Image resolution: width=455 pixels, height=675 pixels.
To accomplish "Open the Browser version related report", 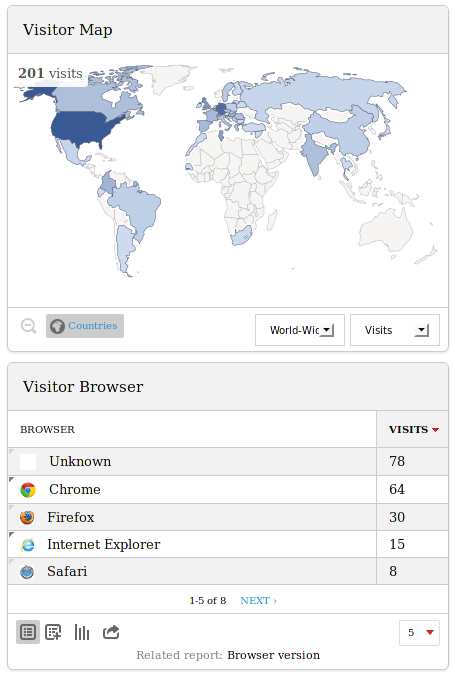I will click(273, 655).
